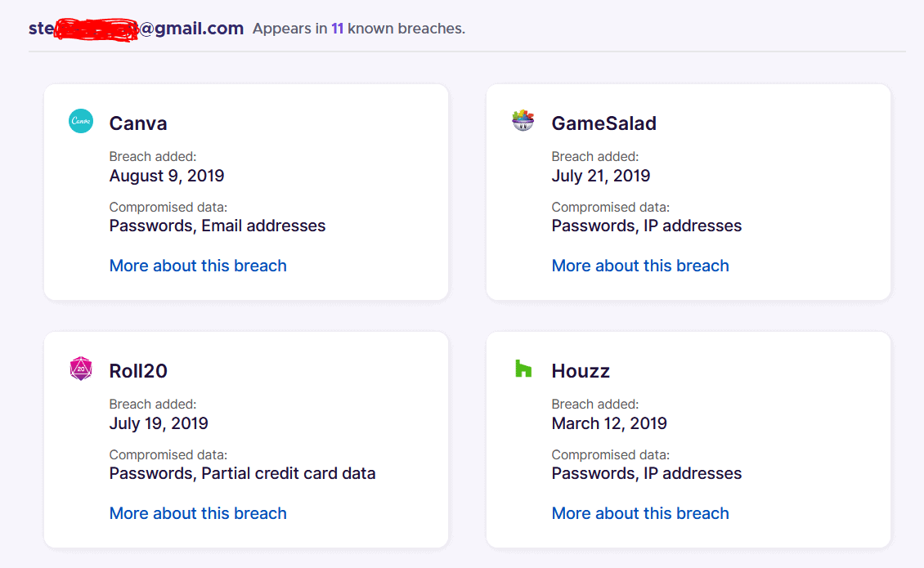Select the Houzz breach title
Viewport: 924px width, 568px height.
click(x=581, y=371)
